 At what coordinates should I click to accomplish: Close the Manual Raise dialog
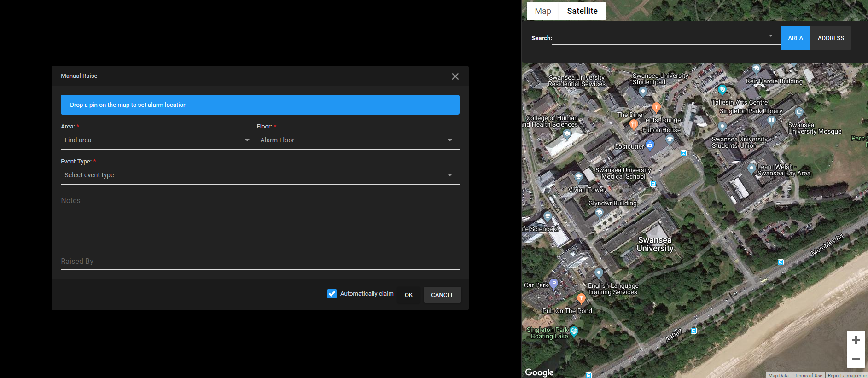tap(455, 76)
